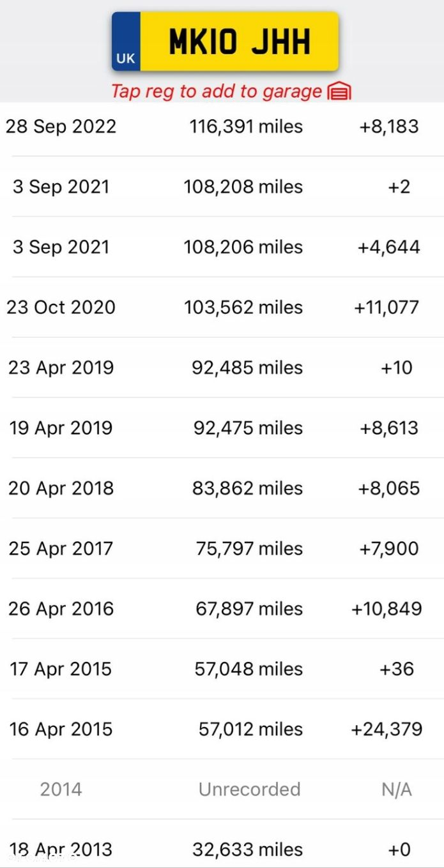Image resolution: width=444 pixels, height=868 pixels.
Task: Select the 25 Apr 2017 row
Action: [222, 548]
